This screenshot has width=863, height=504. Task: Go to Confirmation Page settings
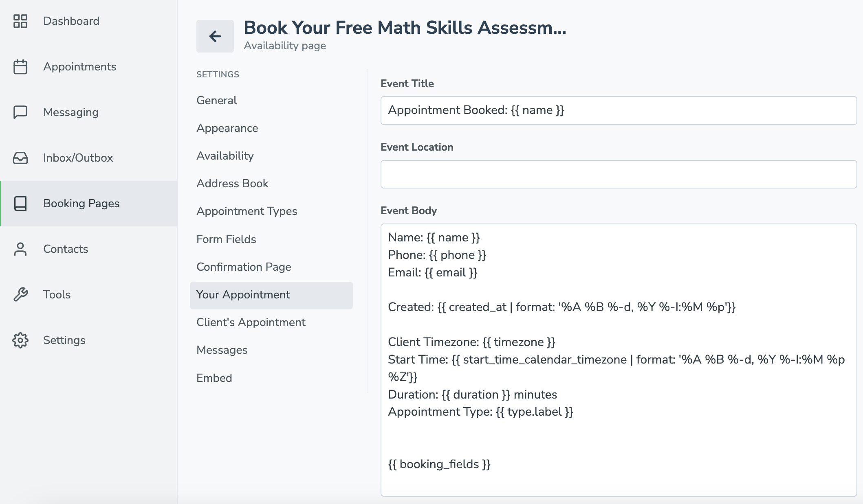coord(244,267)
